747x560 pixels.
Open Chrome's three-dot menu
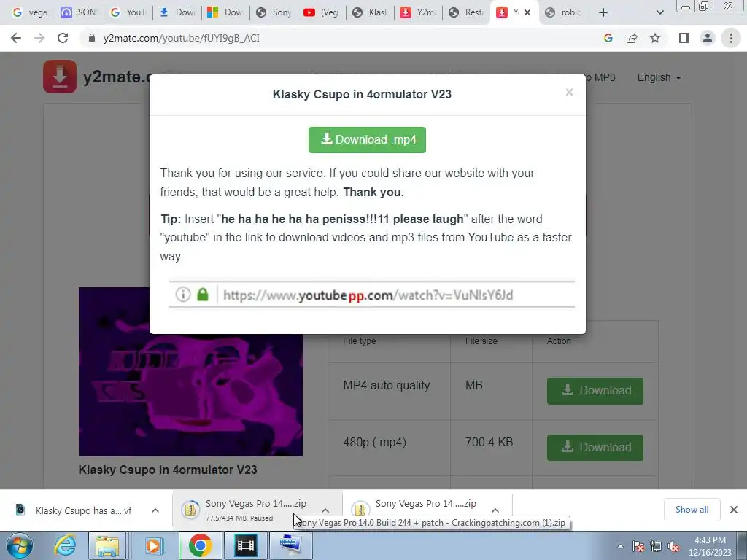731,38
